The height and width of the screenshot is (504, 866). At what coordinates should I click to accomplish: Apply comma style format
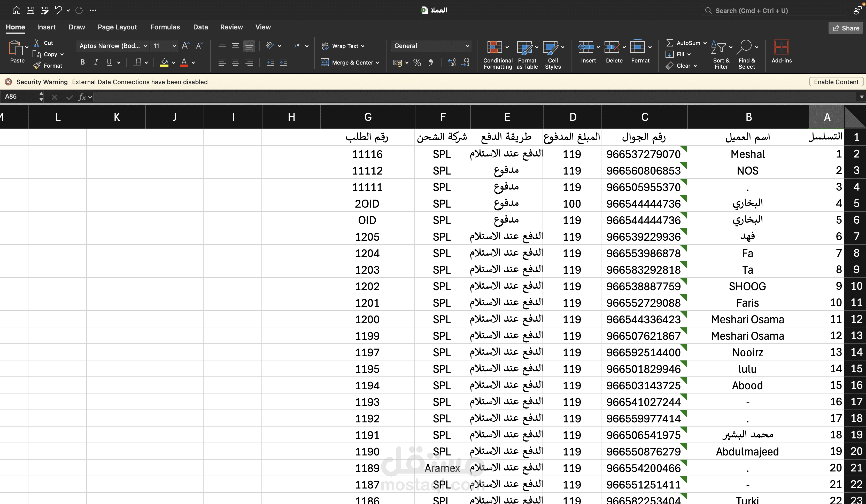(431, 62)
